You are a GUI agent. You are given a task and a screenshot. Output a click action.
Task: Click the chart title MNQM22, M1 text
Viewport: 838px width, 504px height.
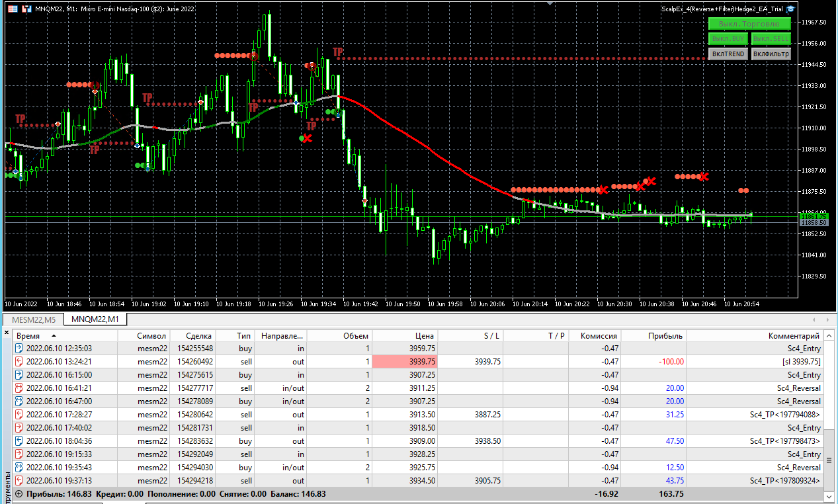pyautogui.click(x=56, y=9)
